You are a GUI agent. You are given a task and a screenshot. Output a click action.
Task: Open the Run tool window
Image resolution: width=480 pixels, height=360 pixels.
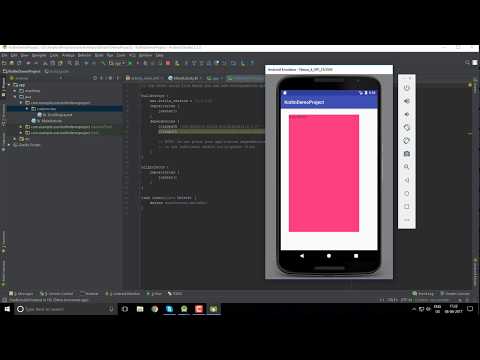[154, 293]
